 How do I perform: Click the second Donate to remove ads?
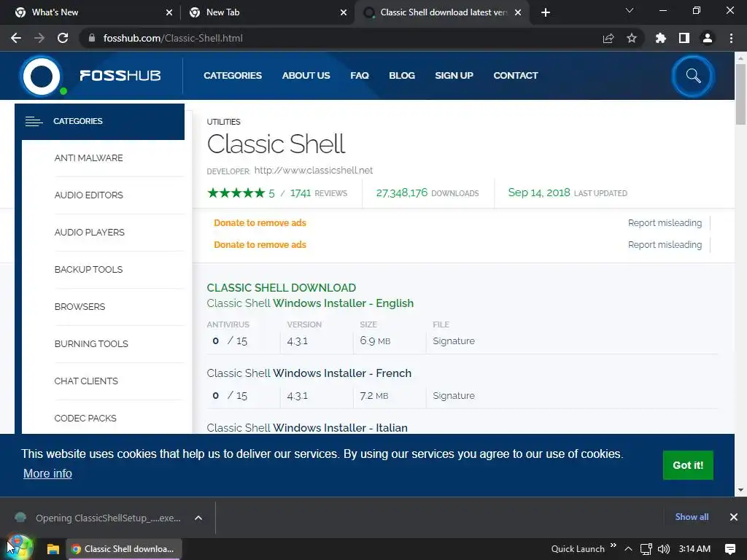(260, 245)
